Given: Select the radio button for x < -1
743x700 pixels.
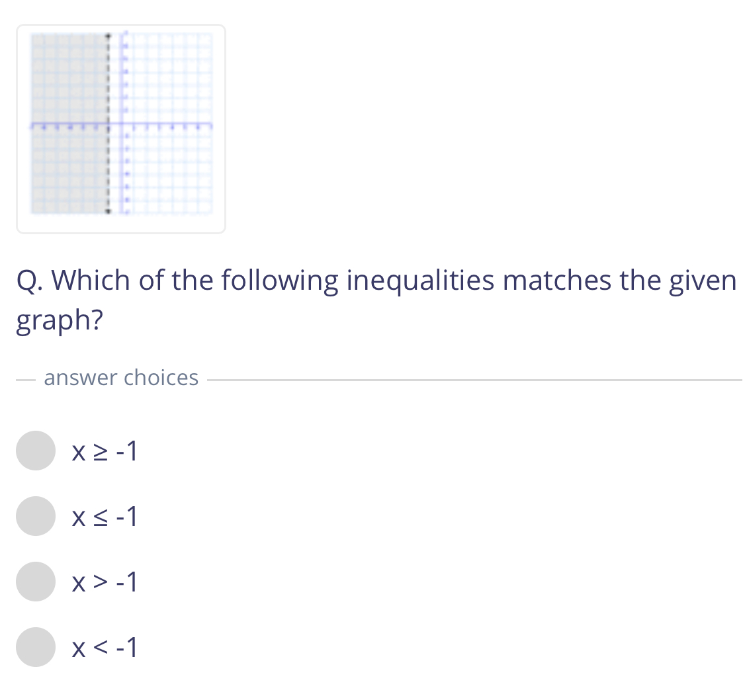Looking at the screenshot, I should 34,647.
